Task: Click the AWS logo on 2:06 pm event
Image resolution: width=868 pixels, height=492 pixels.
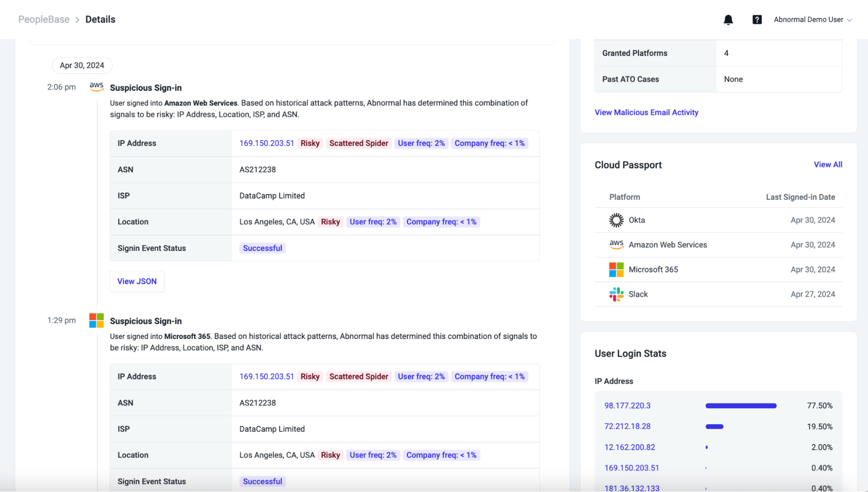Action: (96, 86)
